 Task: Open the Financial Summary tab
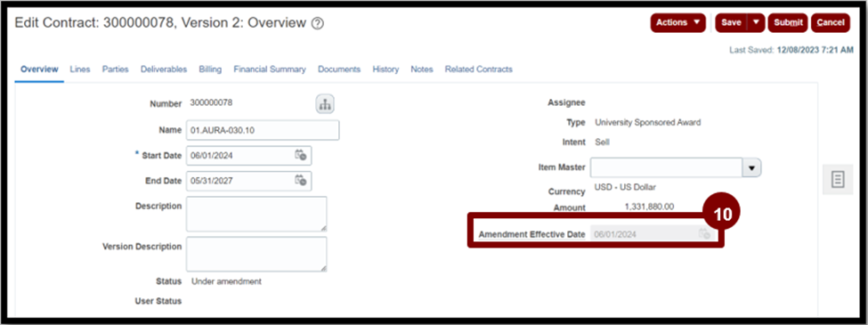coord(270,69)
